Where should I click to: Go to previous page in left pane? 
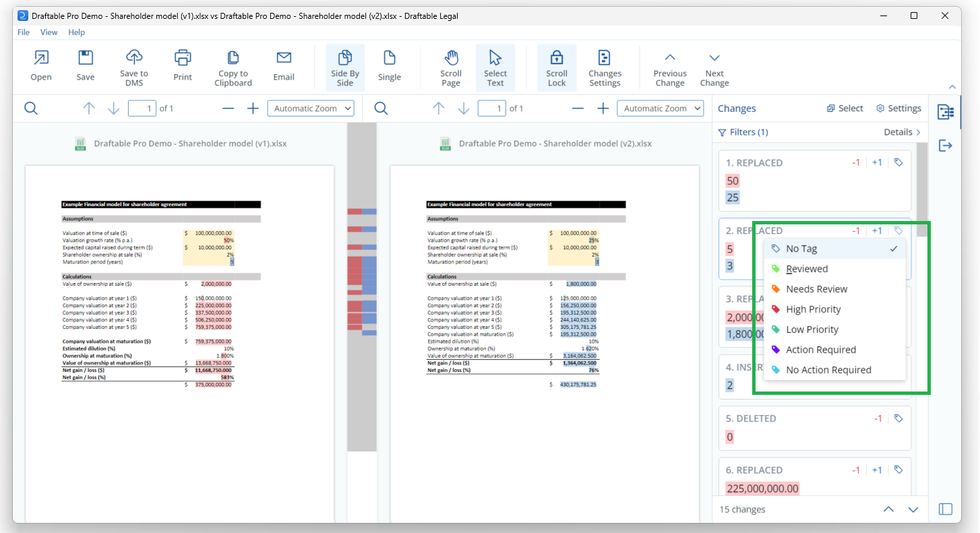click(x=89, y=108)
